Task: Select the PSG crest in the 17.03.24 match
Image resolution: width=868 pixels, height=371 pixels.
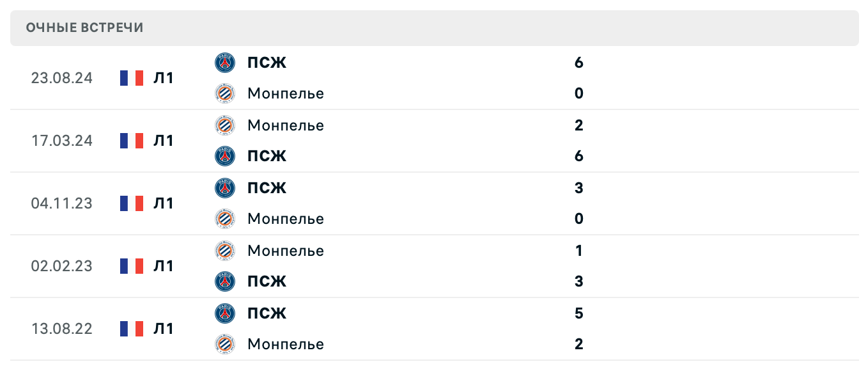Action: pos(225,156)
